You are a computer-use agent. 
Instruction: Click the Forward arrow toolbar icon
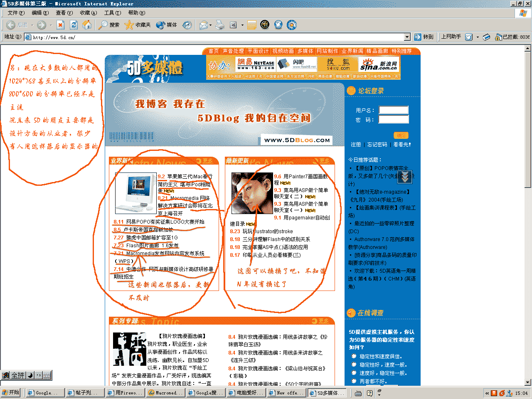point(42,25)
